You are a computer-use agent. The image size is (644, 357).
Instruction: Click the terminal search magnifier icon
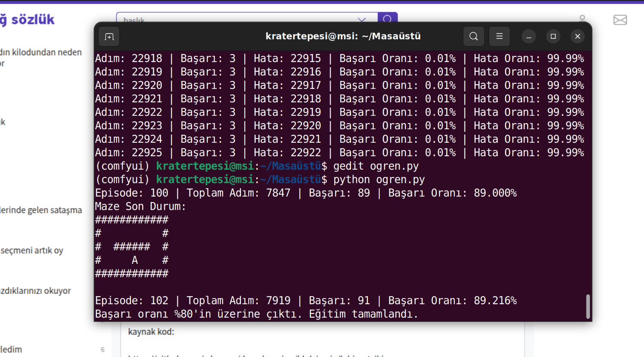coord(473,36)
